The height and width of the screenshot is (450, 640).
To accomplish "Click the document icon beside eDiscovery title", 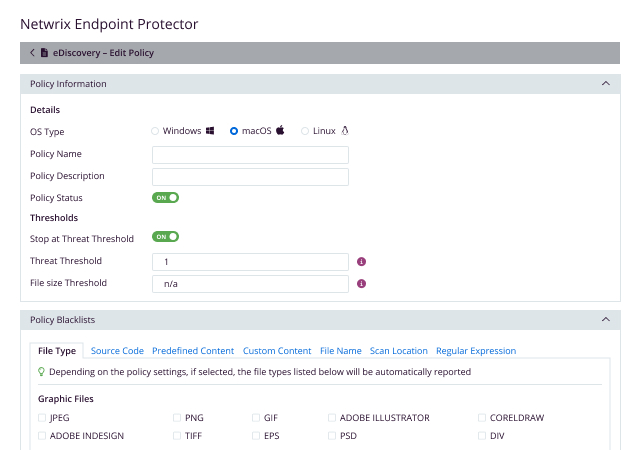I will 44,53.
